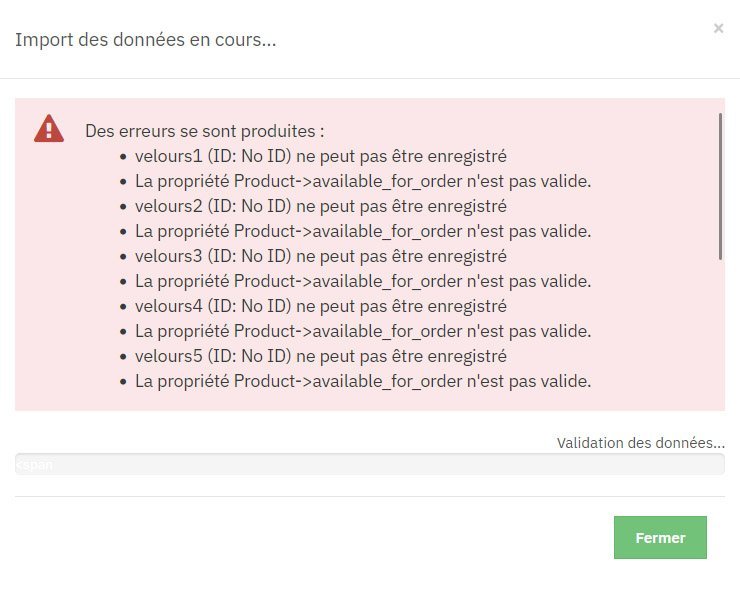Image resolution: width=740 pixels, height=596 pixels.
Task: Click the 'Import des données en cours...' title
Action: coord(145,40)
